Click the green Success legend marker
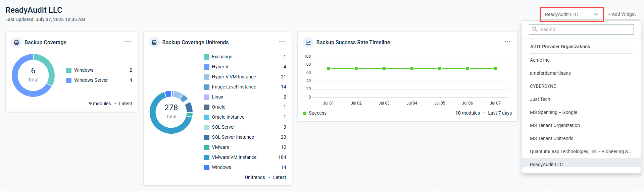This screenshot has width=644, height=191. tap(305, 113)
